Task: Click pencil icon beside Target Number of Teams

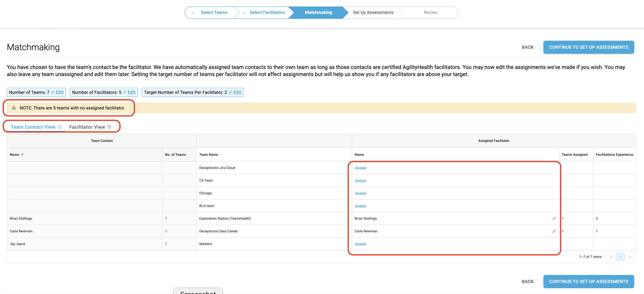Action: point(230,92)
